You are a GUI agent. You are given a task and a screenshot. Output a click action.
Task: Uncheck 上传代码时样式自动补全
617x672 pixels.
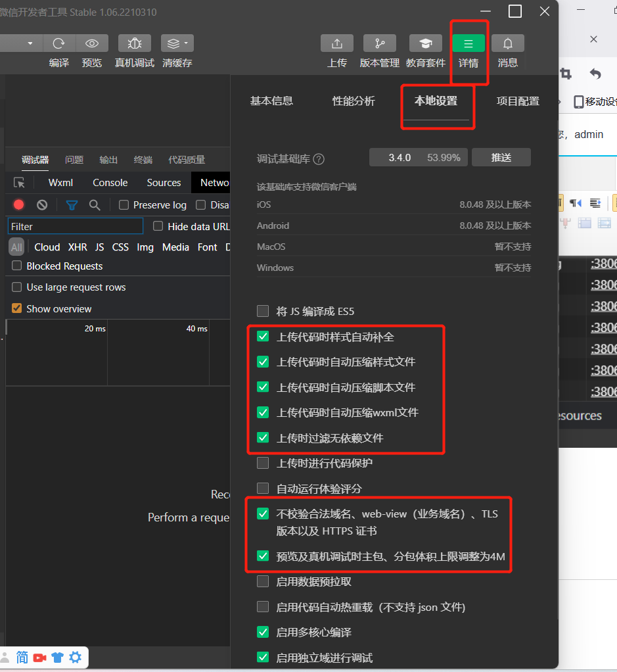(x=263, y=337)
